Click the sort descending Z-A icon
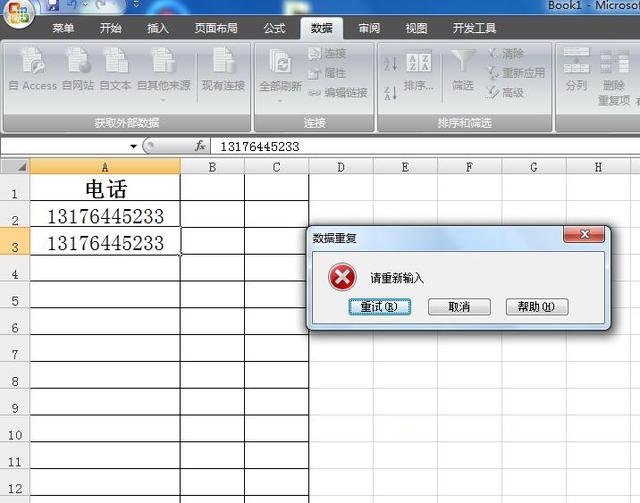 click(390, 93)
